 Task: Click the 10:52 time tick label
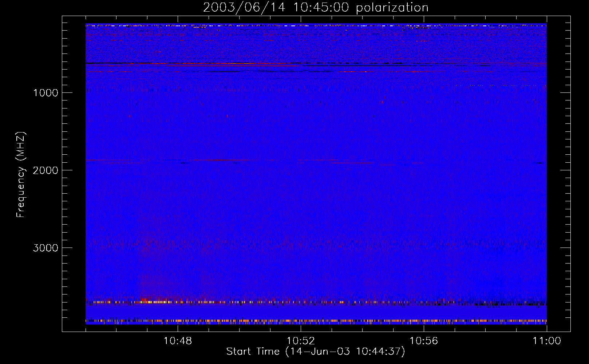pyautogui.click(x=301, y=341)
